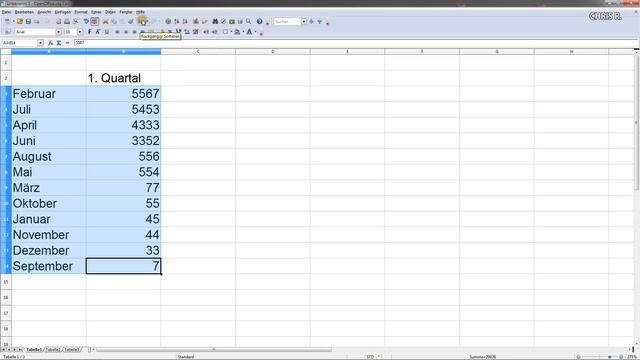This screenshot has height=360, width=640.
Task: Sort the selection descending
Action: (185, 21)
